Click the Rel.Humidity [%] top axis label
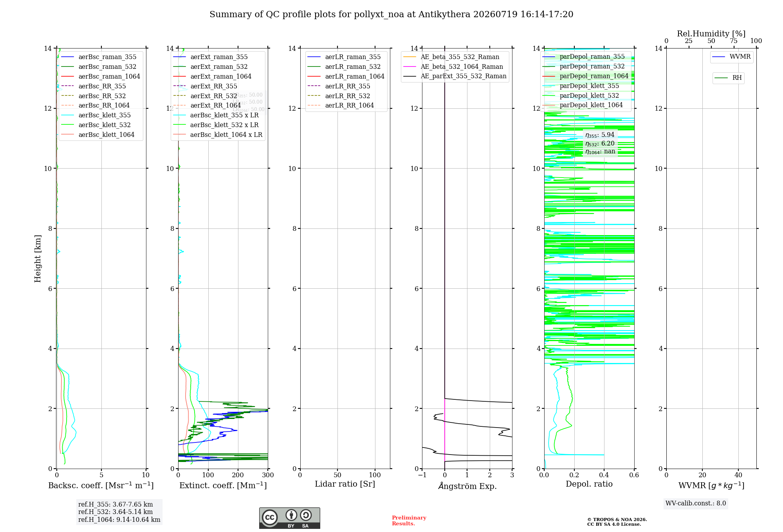This screenshot has height=532, width=783. [711, 34]
